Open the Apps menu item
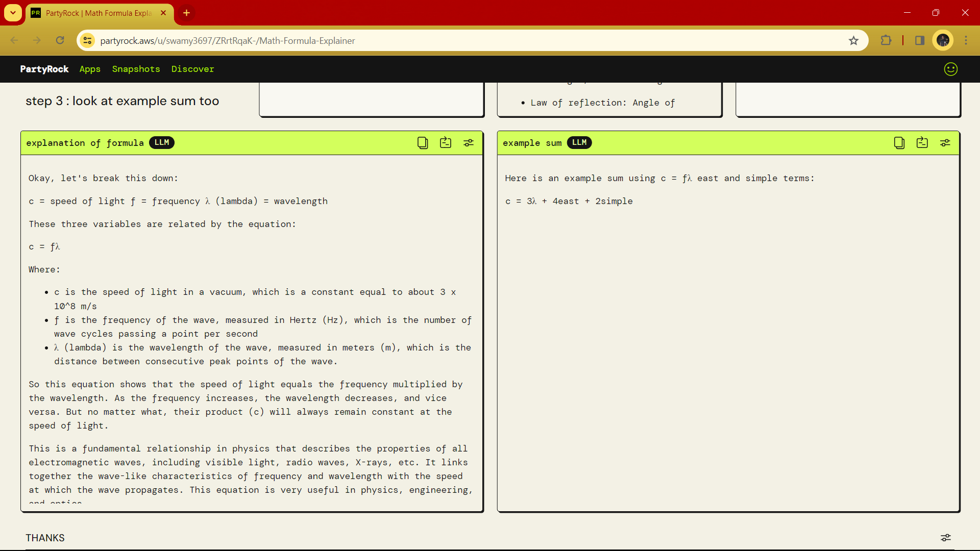The width and height of the screenshot is (980, 551). pyautogui.click(x=90, y=69)
